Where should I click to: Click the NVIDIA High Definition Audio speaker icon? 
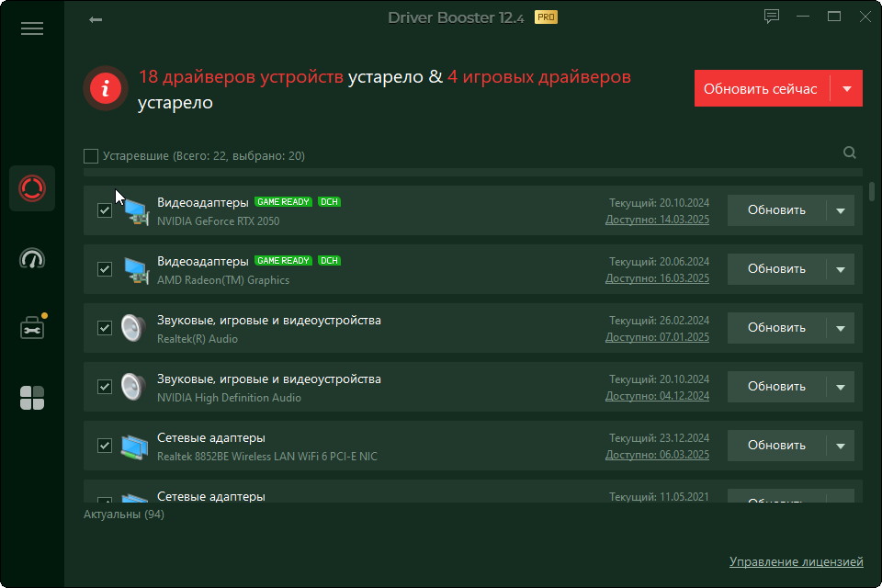134,387
